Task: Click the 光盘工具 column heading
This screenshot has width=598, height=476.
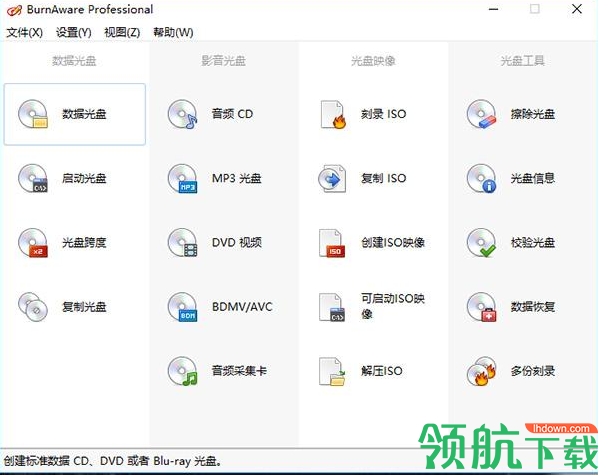Action: pos(522,61)
